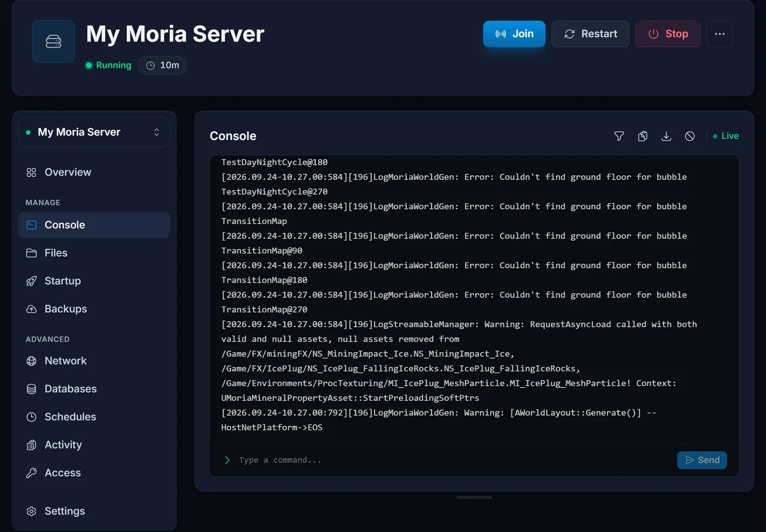Open the Access page
Screen dimensions: 766x532
(x=94, y=473)
